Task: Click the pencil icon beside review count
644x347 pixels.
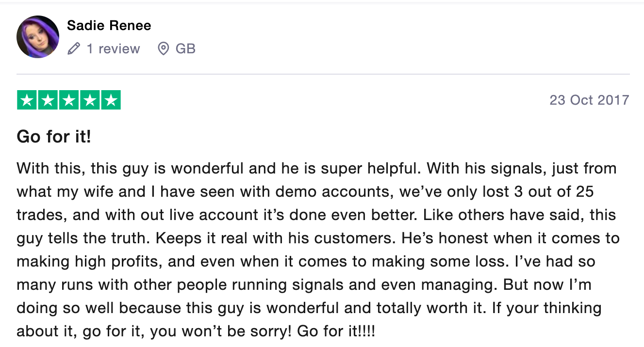Action: click(x=74, y=49)
